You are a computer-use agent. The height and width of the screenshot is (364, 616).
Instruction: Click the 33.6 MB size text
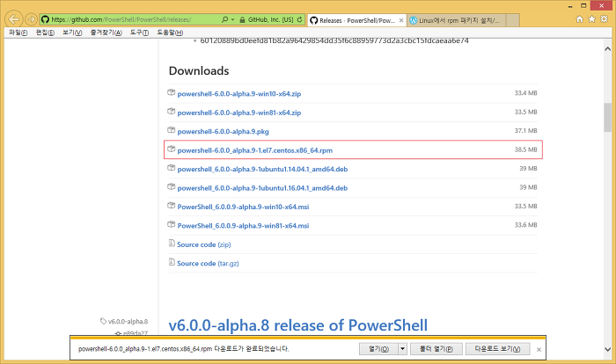[x=525, y=225]
